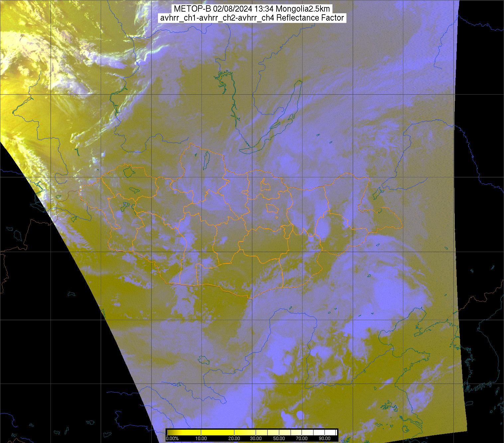Click the bright yellow 10–20 colorbar segment
Image resolution: width=504 pixels, height=443 pixels.
(217, 432)
